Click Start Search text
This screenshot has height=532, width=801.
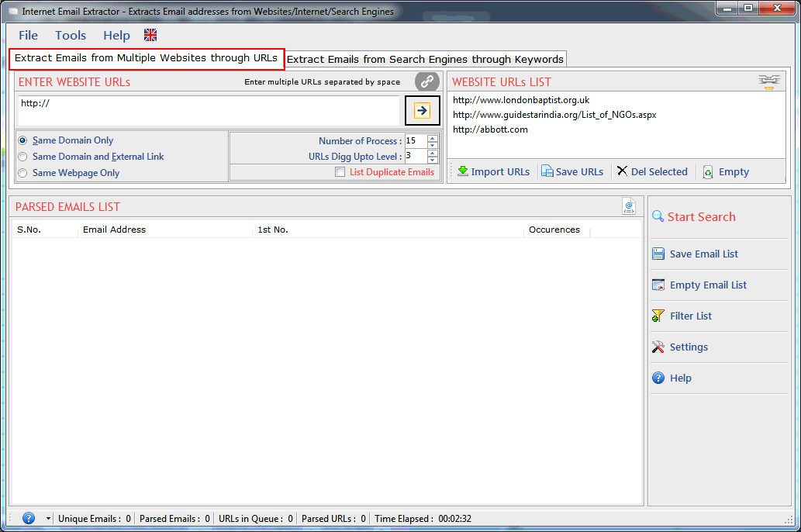pos(702,216)
